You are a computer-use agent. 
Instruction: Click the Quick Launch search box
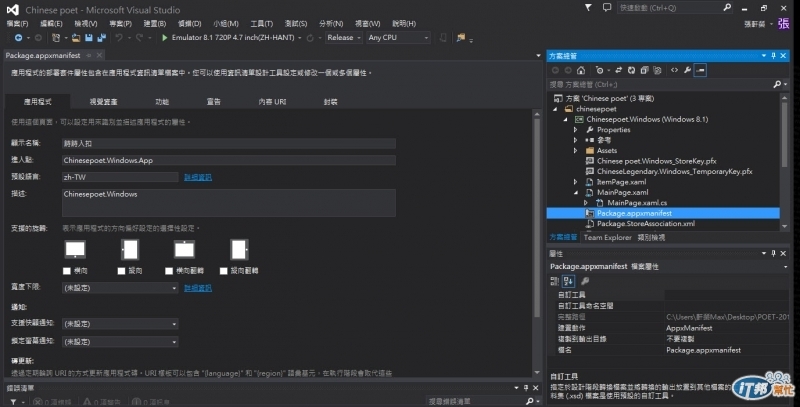(x=674, y=8)
